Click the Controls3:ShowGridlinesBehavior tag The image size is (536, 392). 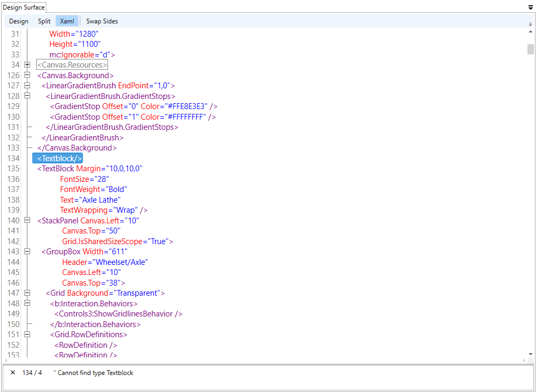118,313
